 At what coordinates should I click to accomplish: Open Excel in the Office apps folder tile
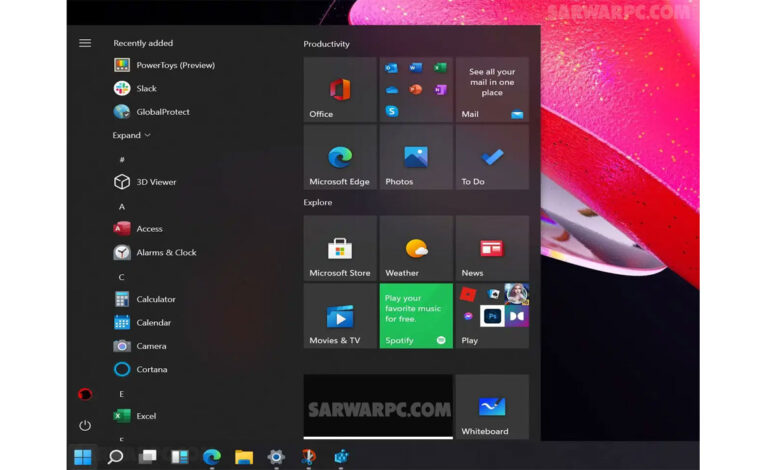[x=440, y=67]
